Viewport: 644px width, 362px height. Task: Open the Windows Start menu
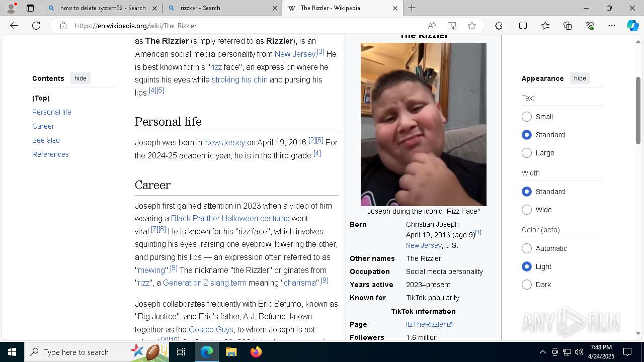[12, 352]
